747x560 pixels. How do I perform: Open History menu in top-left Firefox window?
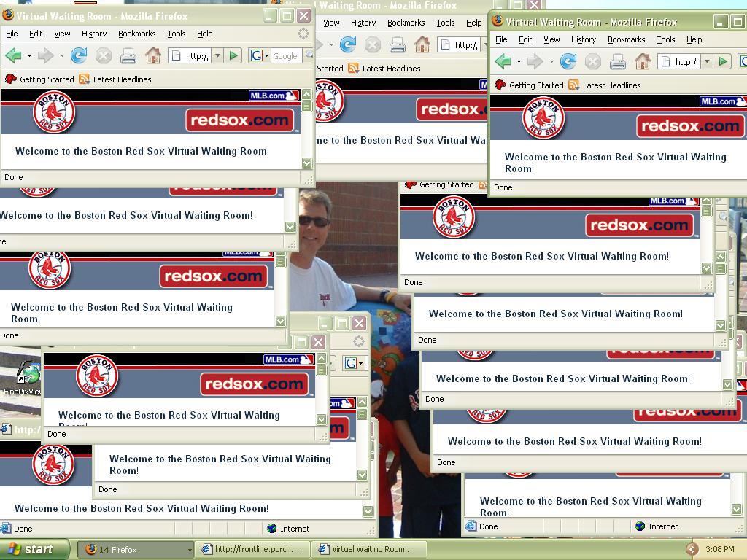94,34
